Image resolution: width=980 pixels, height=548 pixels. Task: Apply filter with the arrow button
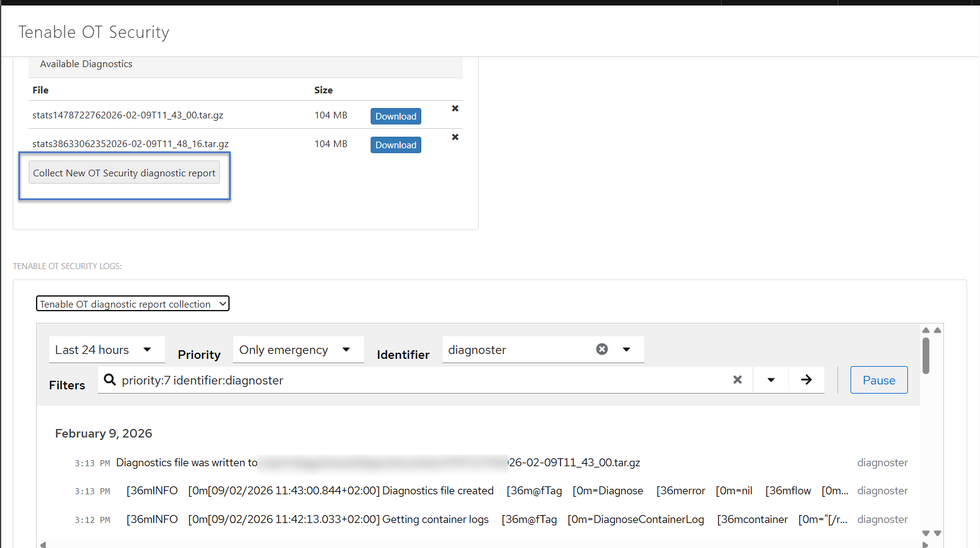[806, 380]
